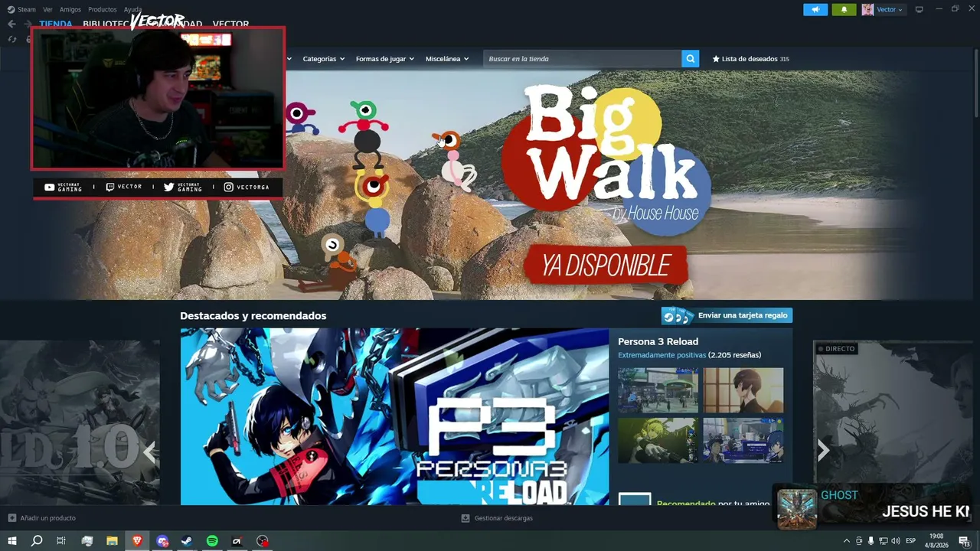
Task: Open the Vector account dropdown
Action: click(890, 9)
